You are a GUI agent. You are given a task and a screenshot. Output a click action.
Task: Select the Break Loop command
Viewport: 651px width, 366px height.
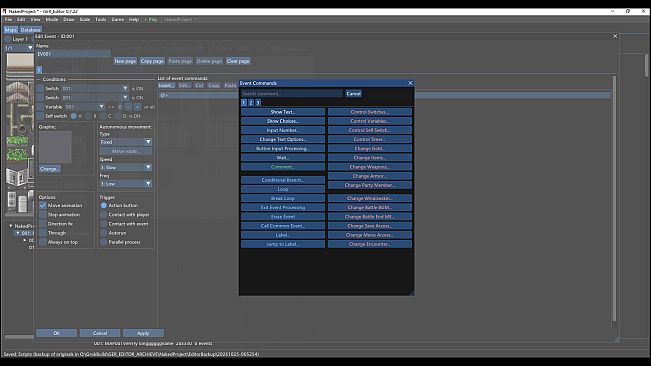coord(283,198)
